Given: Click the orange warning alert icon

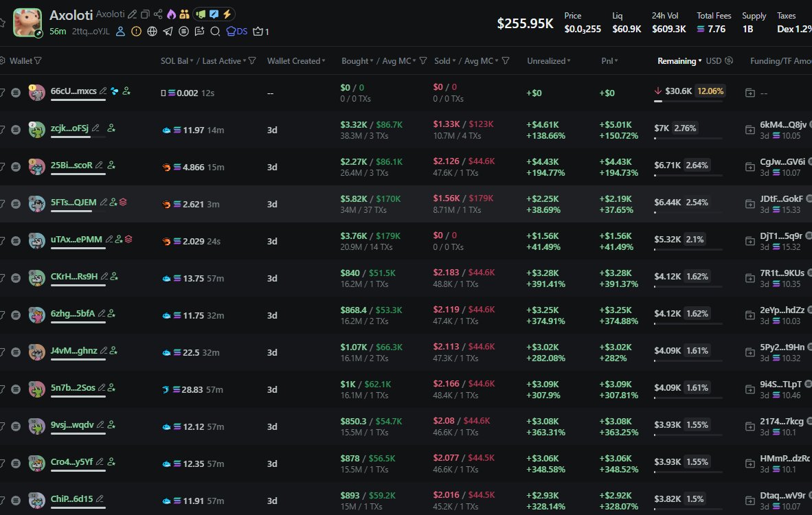Looking at the screenshot, I should tap(136, 31).
